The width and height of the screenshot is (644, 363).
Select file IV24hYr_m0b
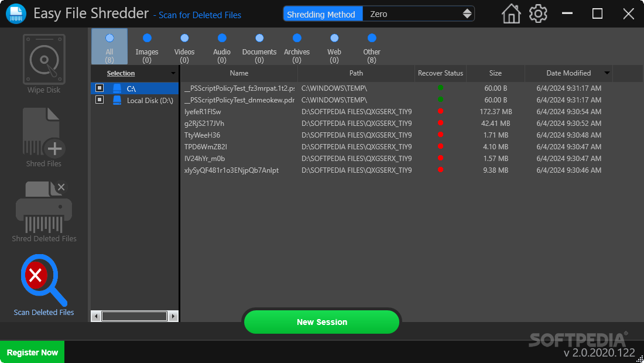pyautogui.click(x=204, y=159)
